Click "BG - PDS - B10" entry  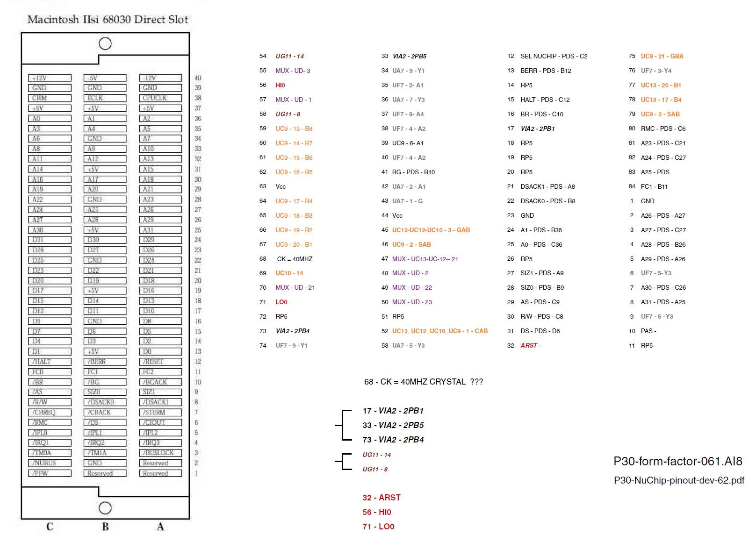point(413,172)
